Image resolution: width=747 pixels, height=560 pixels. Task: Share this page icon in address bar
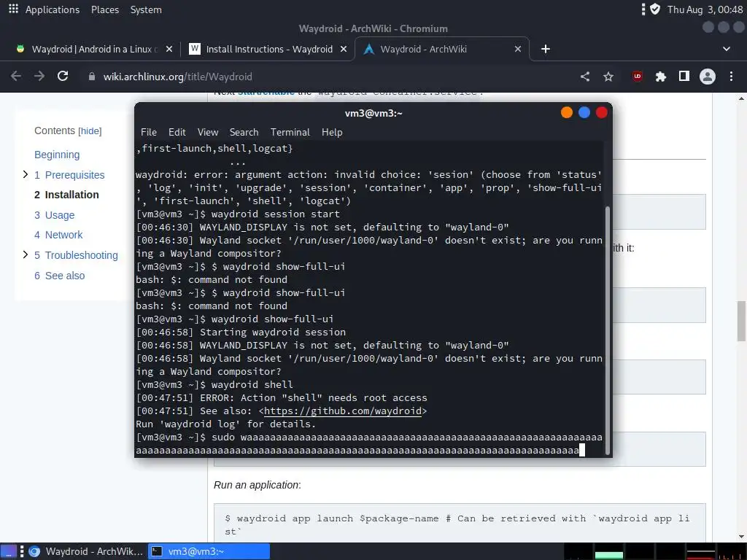coord(585,76)
